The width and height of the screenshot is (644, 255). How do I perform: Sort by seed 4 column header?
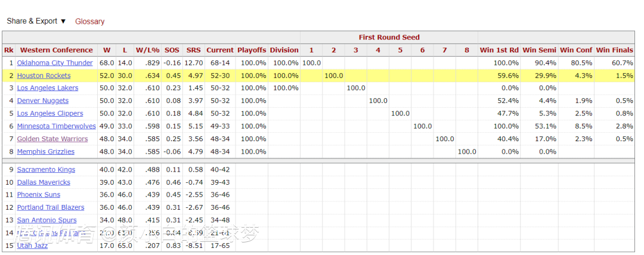pos(378,50)
